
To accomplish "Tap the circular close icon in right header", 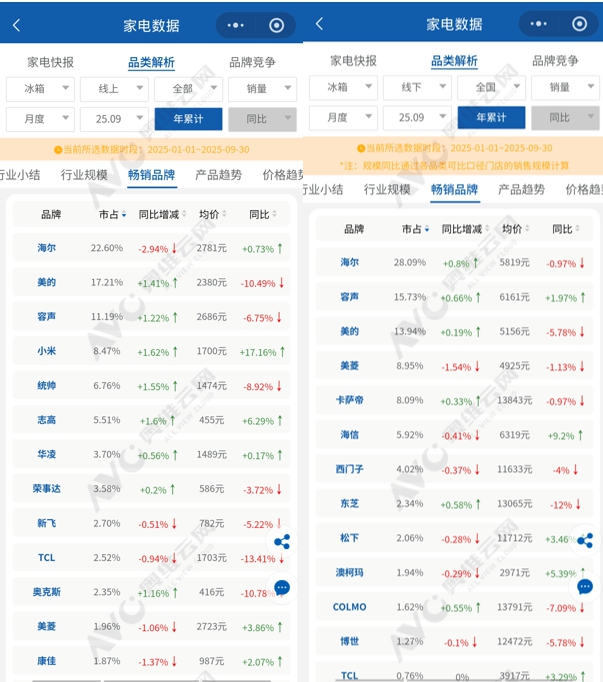I will 580,24.
